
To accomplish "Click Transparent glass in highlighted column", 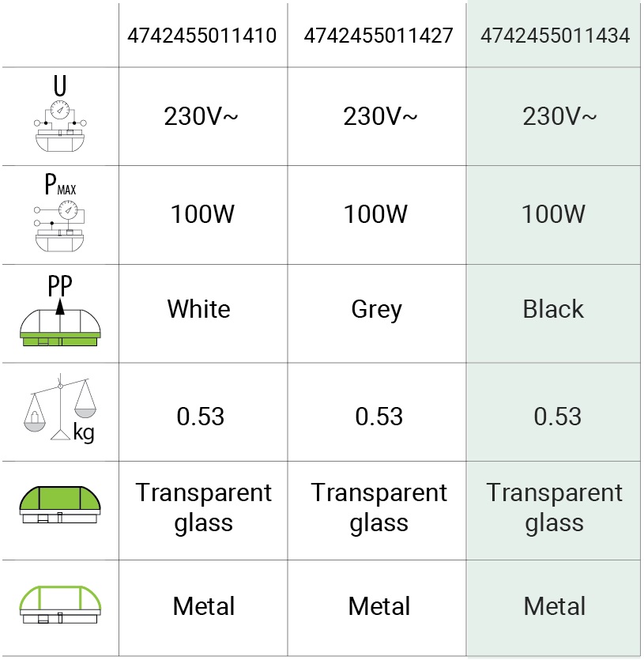I will click(555, 507).
